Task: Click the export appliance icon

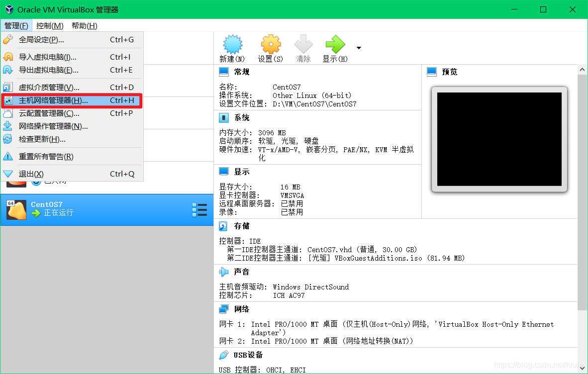Action: (8, 70)
